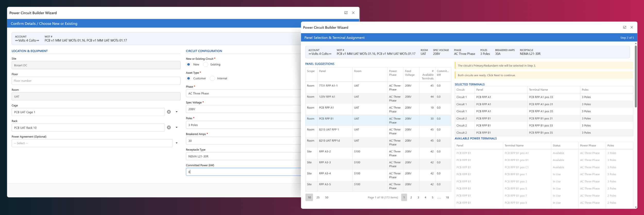Click the Site field Bosart DC

coord(96,65)
